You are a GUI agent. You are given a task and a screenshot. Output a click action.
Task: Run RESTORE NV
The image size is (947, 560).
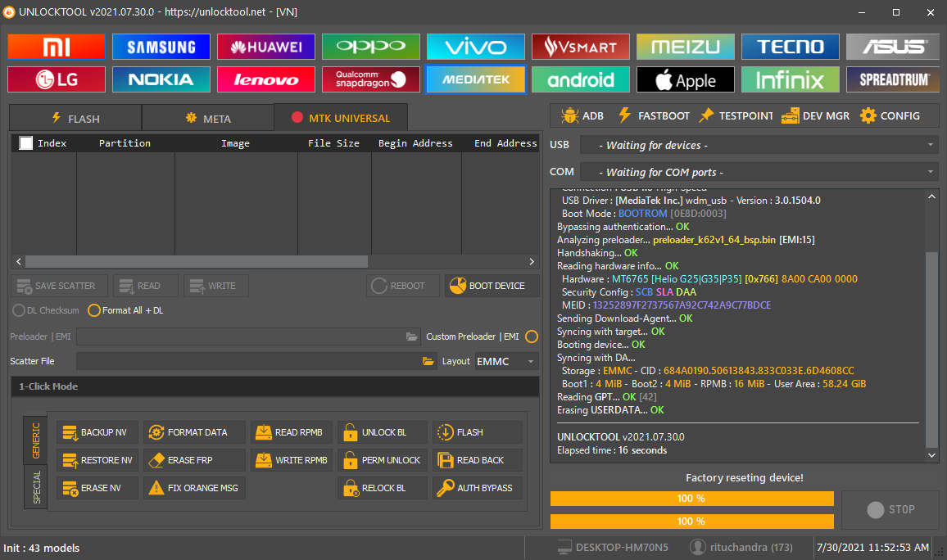click(97, 460)
